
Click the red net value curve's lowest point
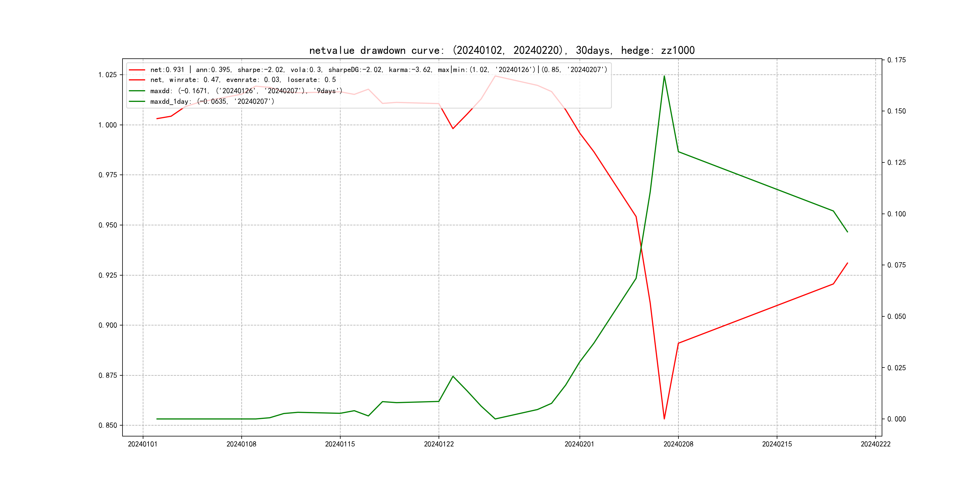[664, 419]
